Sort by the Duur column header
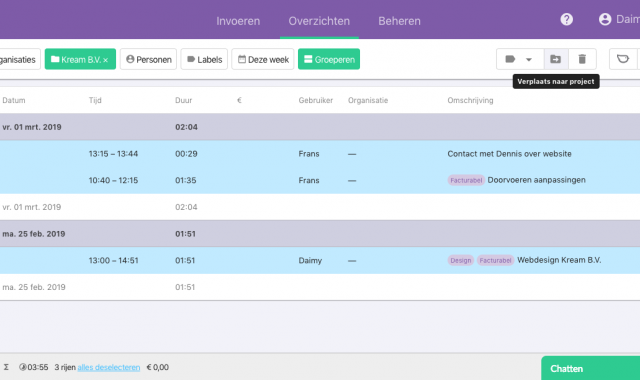The width and height of the screenshot is (640, 380). click(184, 100)
